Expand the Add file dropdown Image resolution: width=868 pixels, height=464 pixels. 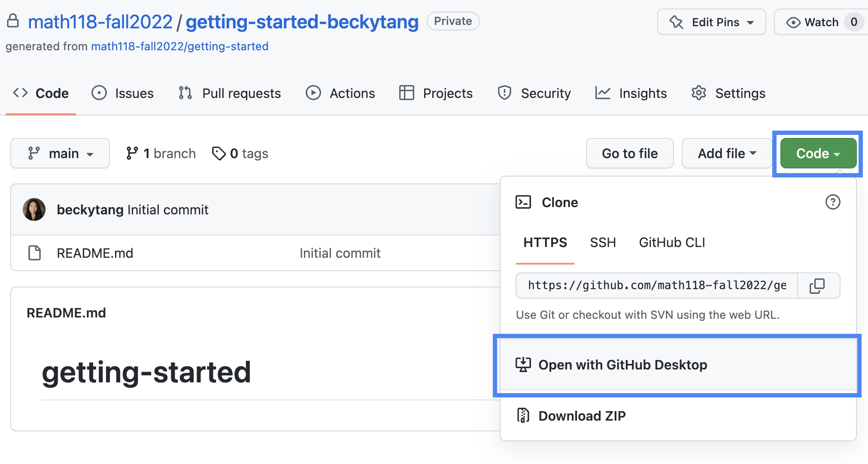[726, 153]
